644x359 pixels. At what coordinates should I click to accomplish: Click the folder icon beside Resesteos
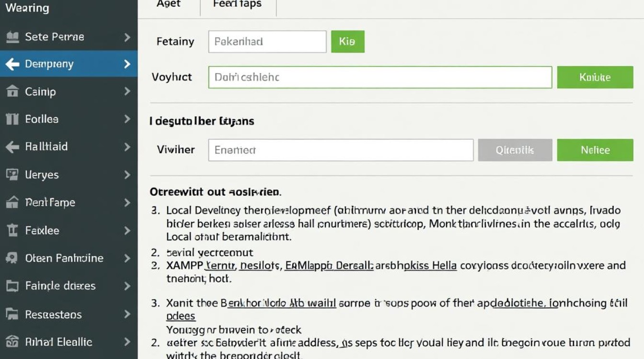pyautogui.click(x=12, y=314)
